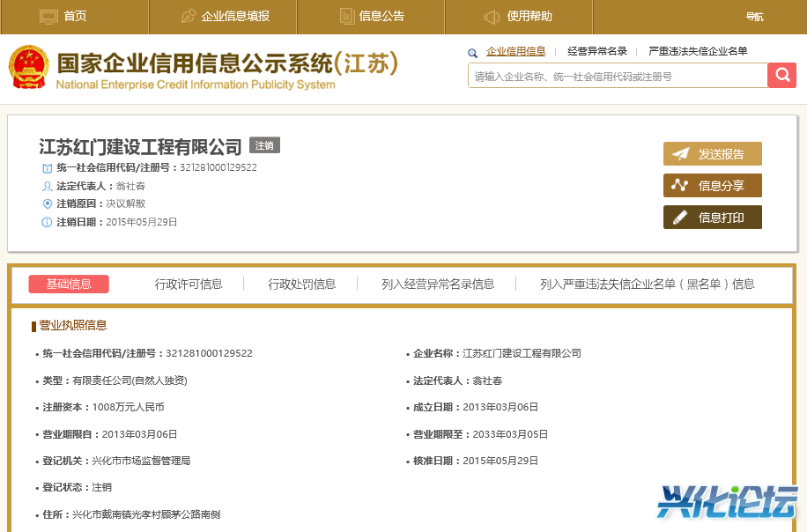Click the 核准日期 value 2015年05月29日

point(500,461)
